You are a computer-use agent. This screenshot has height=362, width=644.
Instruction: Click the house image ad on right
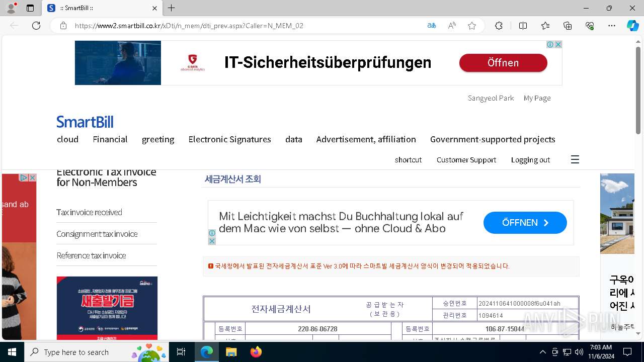pyautogui.click(x=617, y=213)
